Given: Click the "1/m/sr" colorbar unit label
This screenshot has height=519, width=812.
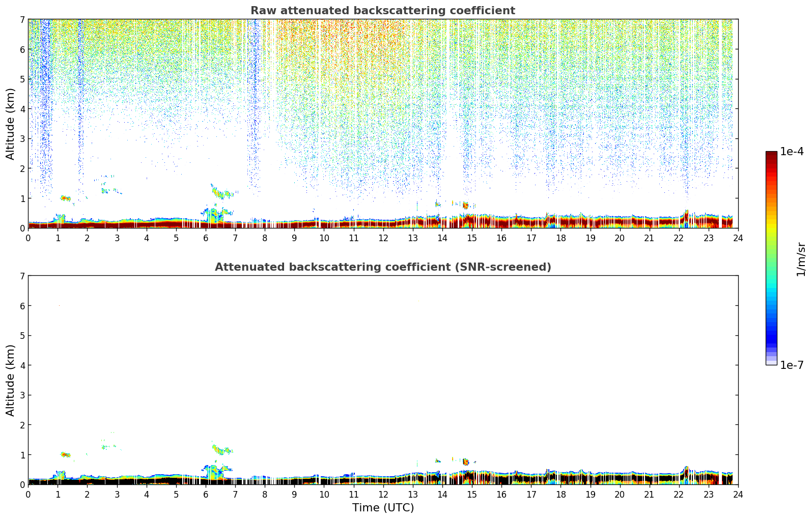Looking at the screenshot, I should 801,258.
